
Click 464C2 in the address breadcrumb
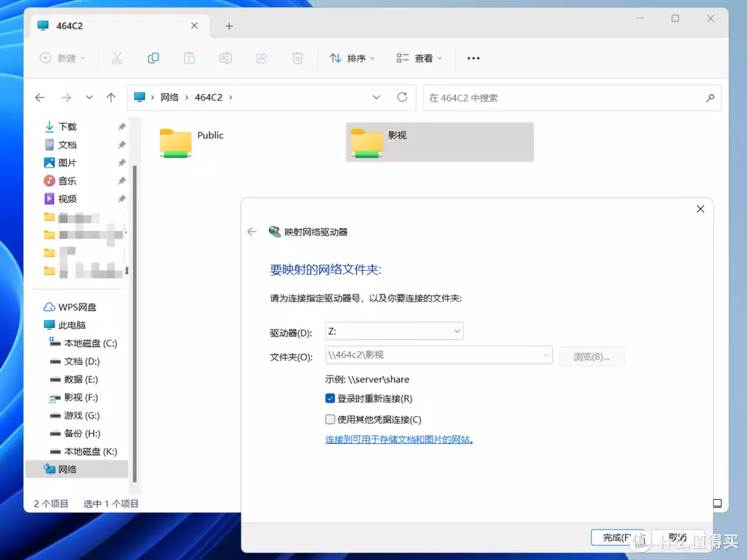pyautogui.click(x=209, y=97)
